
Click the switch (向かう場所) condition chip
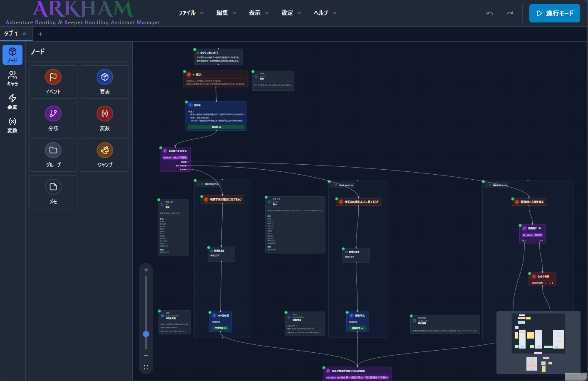click(x=175, y=158)
